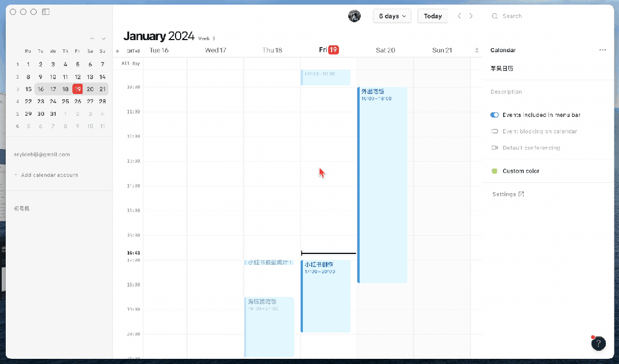
Task: Click the profile avatar picture
Action: (x=355, y=16)
